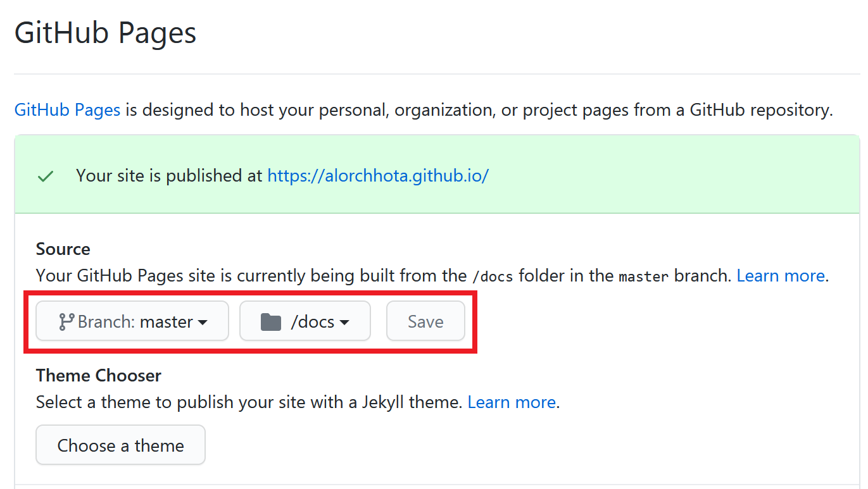This screenshot has height=489, width=868.
Task: Click the caret arrow beside 'master'
Action: tap(203, 322)
